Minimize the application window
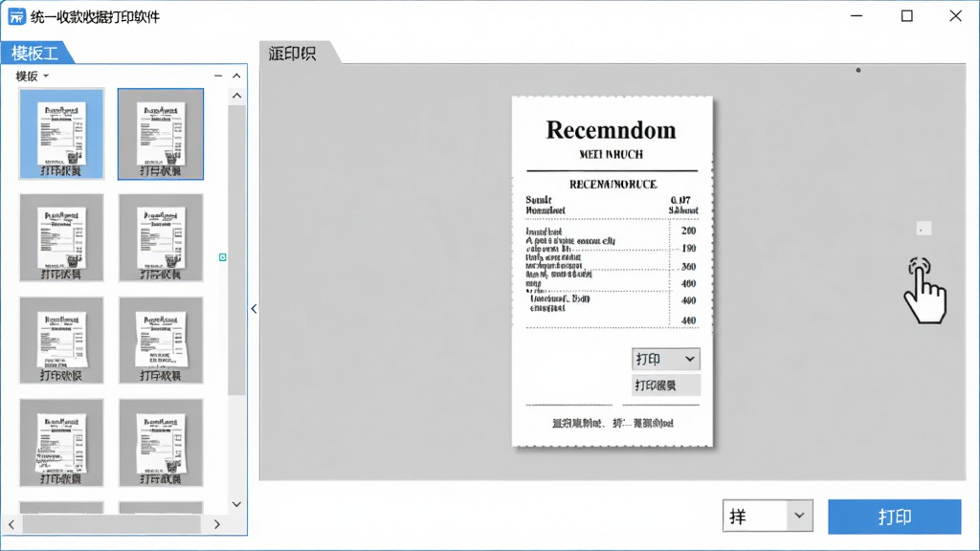The width and height of the screenshot is (980, 551). (x=857, y=15)
